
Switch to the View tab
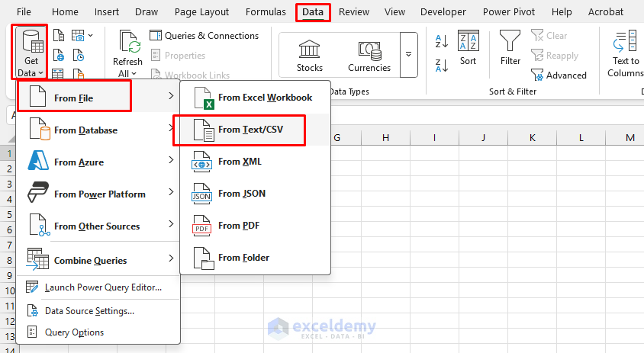(394, 12)
